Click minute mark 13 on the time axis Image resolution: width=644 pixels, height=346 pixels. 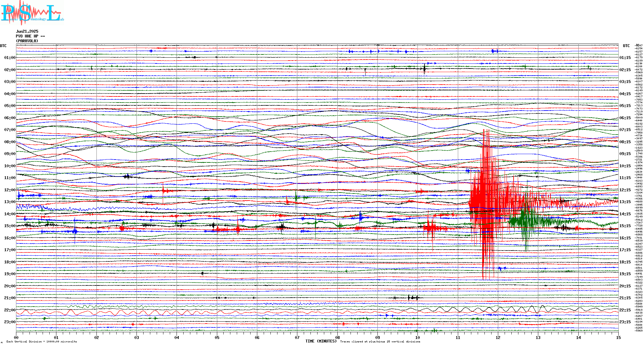click(x=538, y=337)
